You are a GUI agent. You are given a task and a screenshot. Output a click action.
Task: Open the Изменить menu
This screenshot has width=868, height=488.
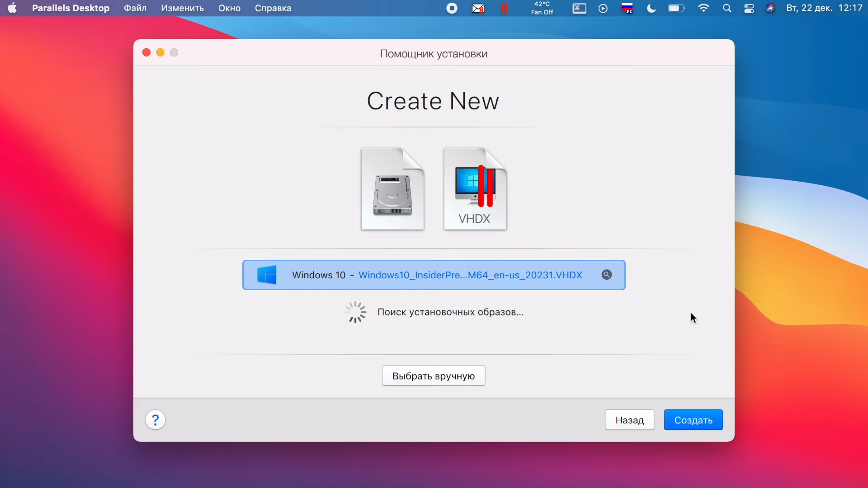[x=182, y=8]
